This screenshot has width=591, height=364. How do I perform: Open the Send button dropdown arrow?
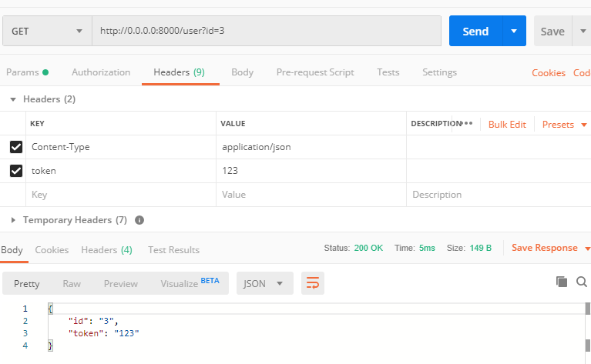click(514, 32)
